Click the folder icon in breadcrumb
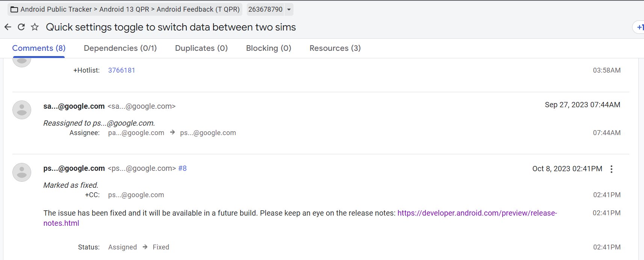The width and height of the screenshot is (644, 260). pyautogui.click(x=14, y=9)
